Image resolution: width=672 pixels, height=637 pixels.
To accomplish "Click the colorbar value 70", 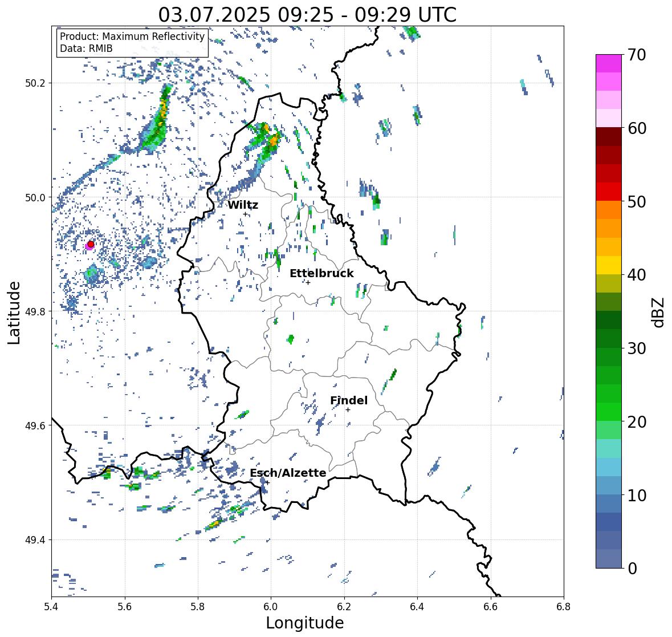I will click(637, 55).
